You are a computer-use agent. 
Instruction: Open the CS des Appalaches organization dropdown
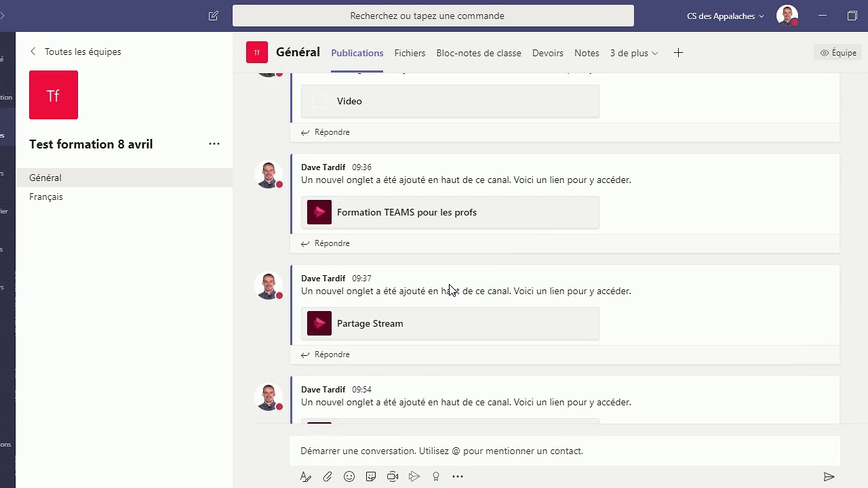726,16
